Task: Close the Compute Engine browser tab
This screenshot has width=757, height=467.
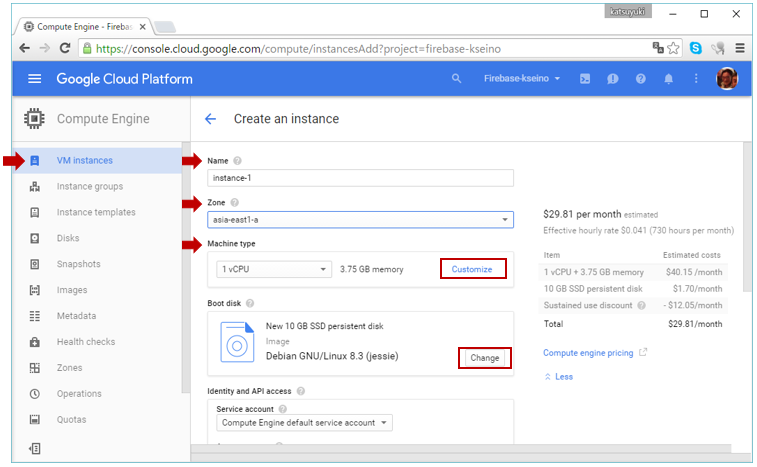Action: pyautogui.click(x=142, y=27)
